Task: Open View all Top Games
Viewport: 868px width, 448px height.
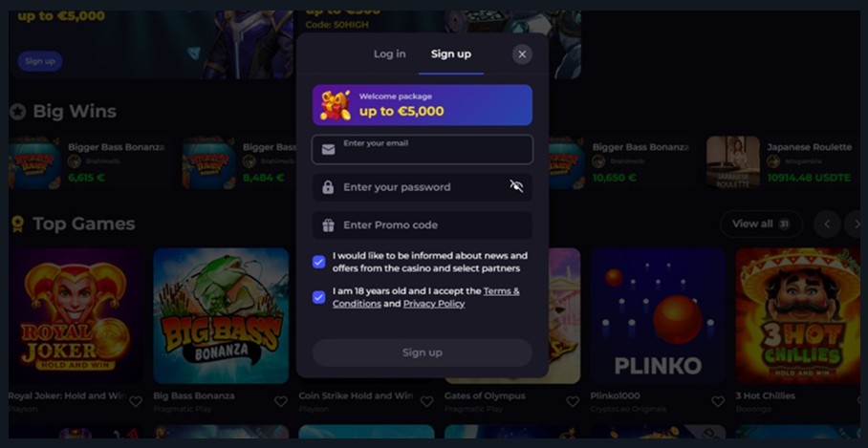Action: click(761, 224)
